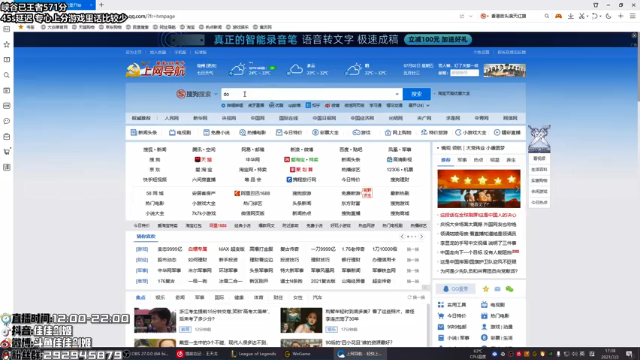Advance the news image slideshow right arrow
The image size is (640, 360).
[x=517, y=189]
